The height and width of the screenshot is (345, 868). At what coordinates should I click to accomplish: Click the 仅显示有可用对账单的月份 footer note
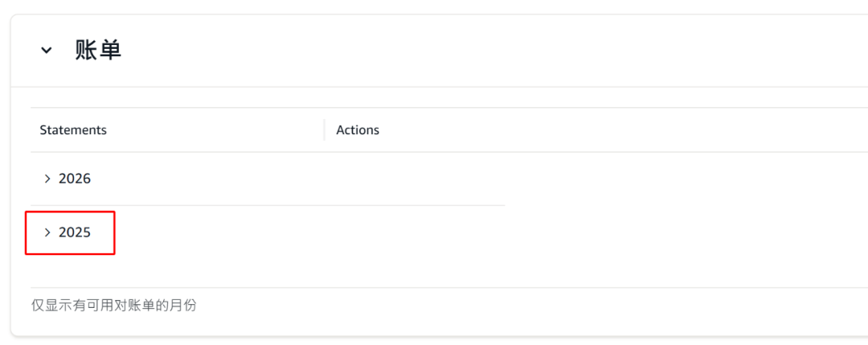click(113, 306)
